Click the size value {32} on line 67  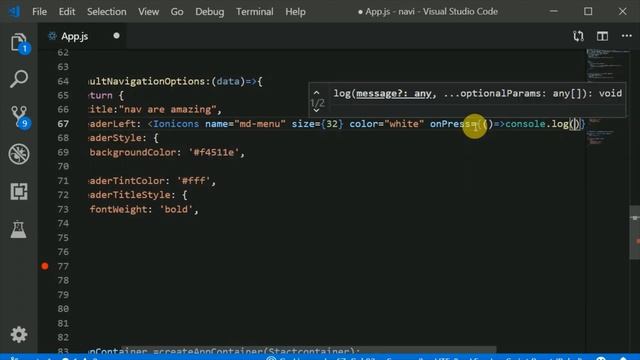click(332, 124)
